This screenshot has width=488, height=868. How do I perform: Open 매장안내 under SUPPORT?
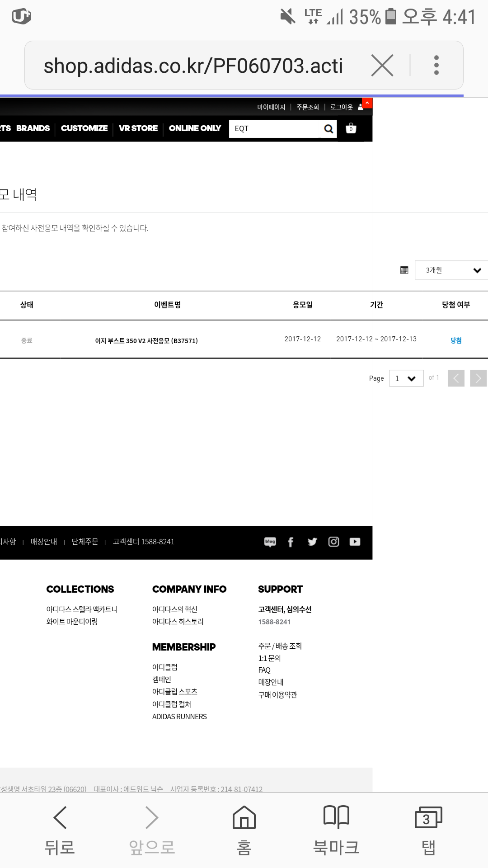click(271, 682)
